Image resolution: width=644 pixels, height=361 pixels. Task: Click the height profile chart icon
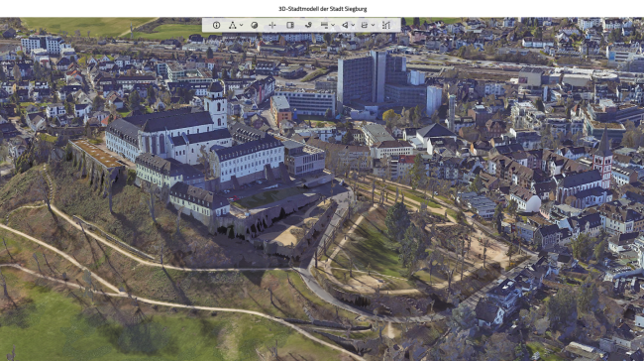pyautogui.click(x=386, y=25)
